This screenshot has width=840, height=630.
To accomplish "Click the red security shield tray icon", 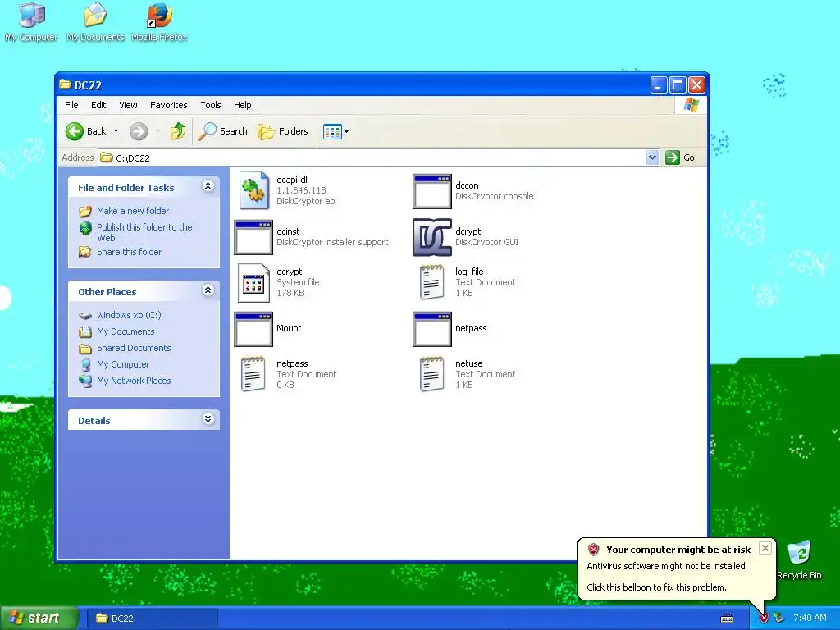I will 764,619.
